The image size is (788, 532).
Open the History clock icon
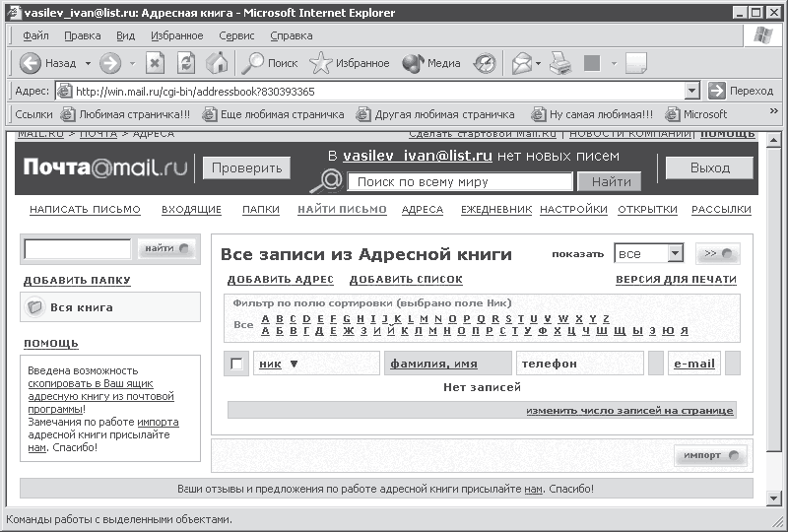(x=485, y=63)
